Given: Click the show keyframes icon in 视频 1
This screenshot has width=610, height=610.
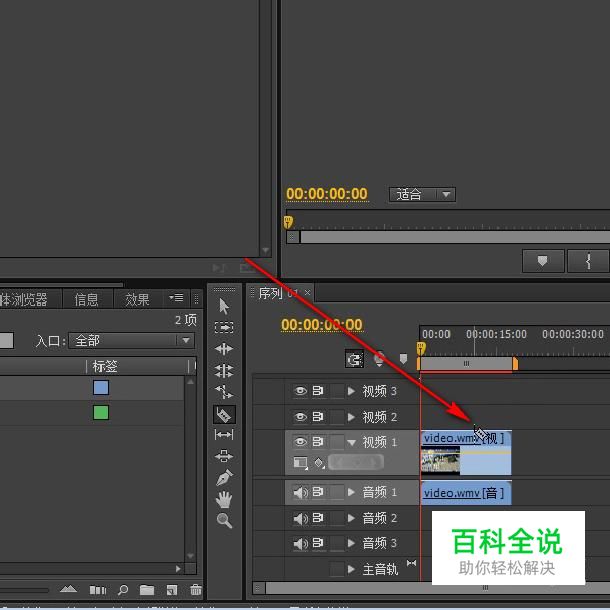Looking at the screenshot, I should pos(319,463).
